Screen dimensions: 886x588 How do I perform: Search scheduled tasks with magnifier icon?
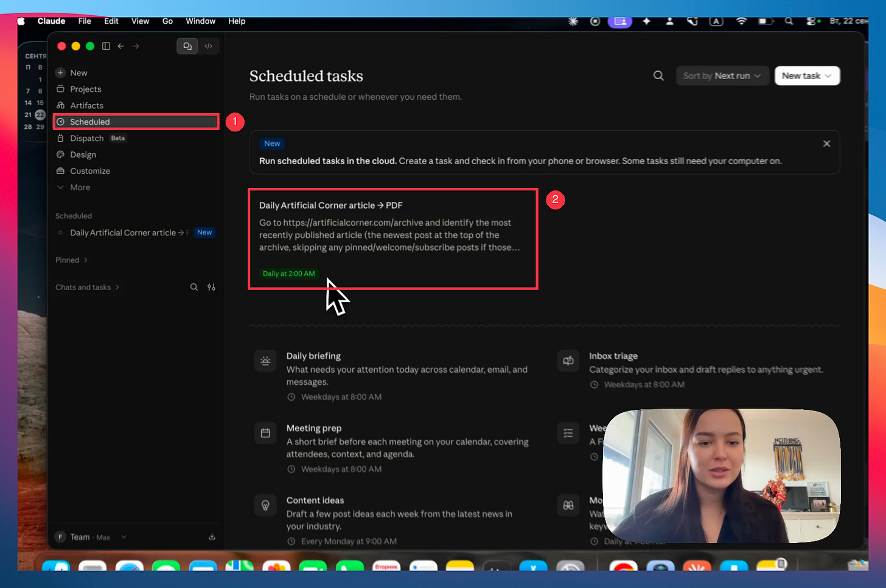point(658,76)
